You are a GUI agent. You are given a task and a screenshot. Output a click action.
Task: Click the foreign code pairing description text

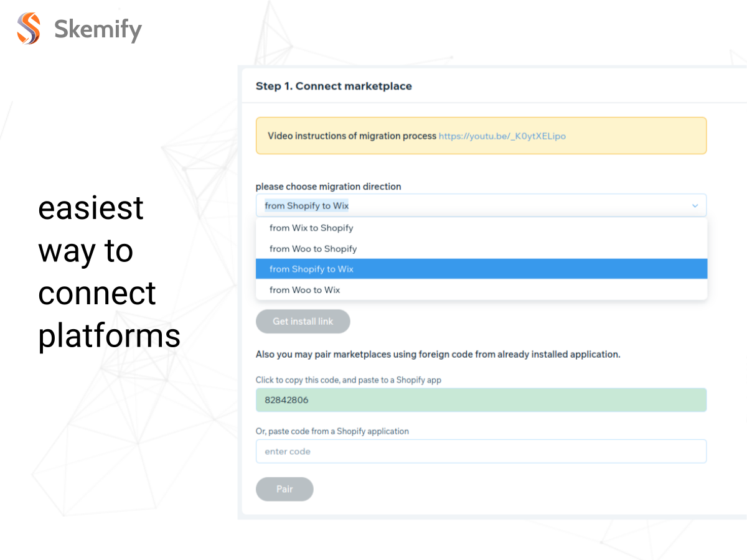(438, 355)
